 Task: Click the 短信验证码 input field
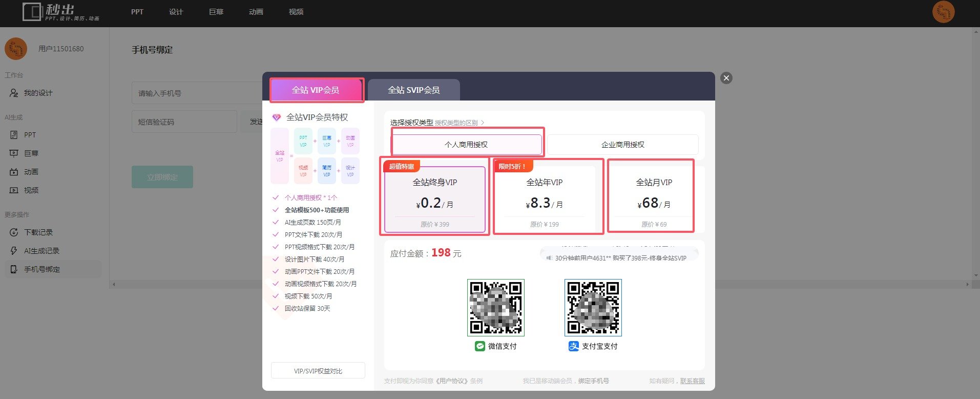click(184, 122)
